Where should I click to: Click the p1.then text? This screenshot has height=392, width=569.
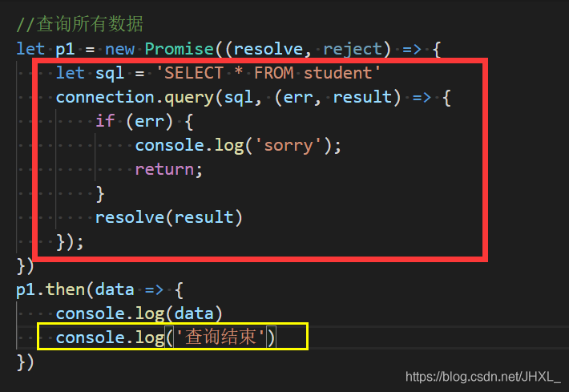pos(50,289)
